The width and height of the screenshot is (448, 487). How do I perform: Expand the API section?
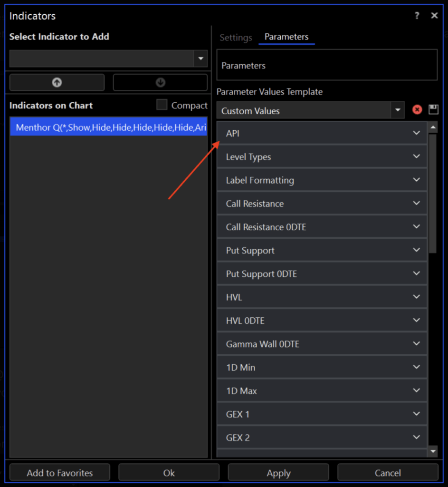[x=322, y=133]
